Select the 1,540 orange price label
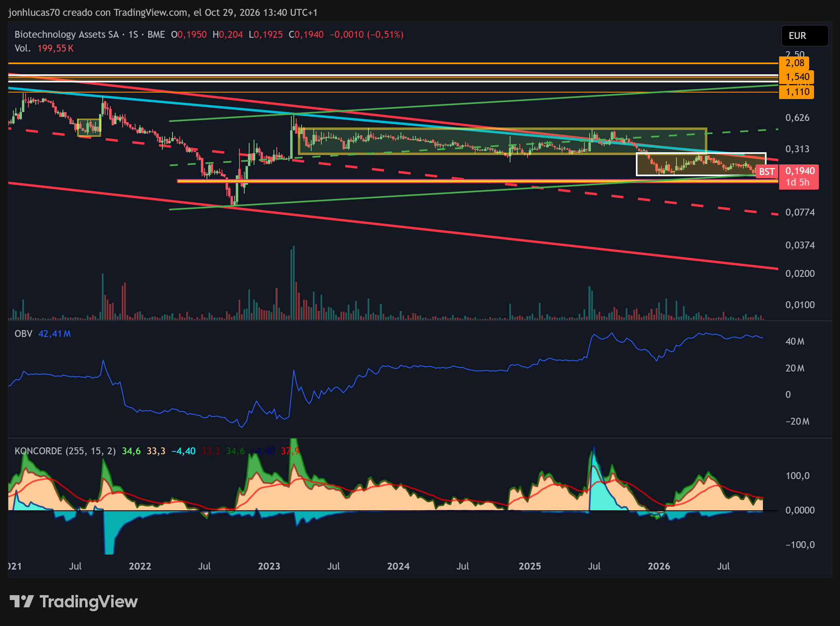This screenshot has height=626, width=840. (797, 77)
